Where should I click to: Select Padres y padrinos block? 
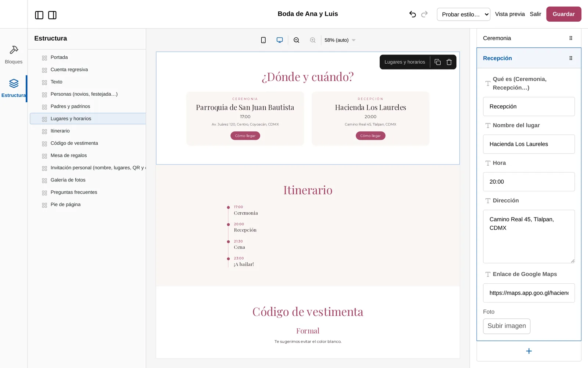pyautogui.click(x=88, y=106)
